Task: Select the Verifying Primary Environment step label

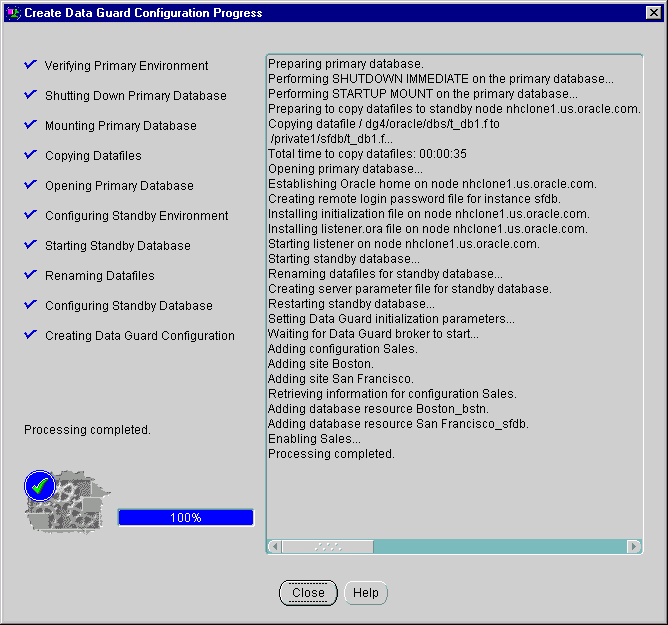Action: (127, 66)
